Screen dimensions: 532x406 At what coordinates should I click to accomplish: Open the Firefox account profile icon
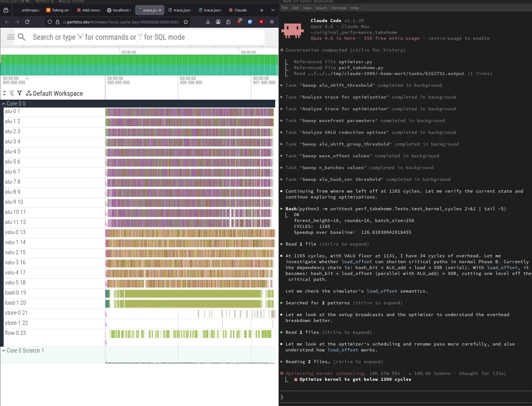point(218,22)
